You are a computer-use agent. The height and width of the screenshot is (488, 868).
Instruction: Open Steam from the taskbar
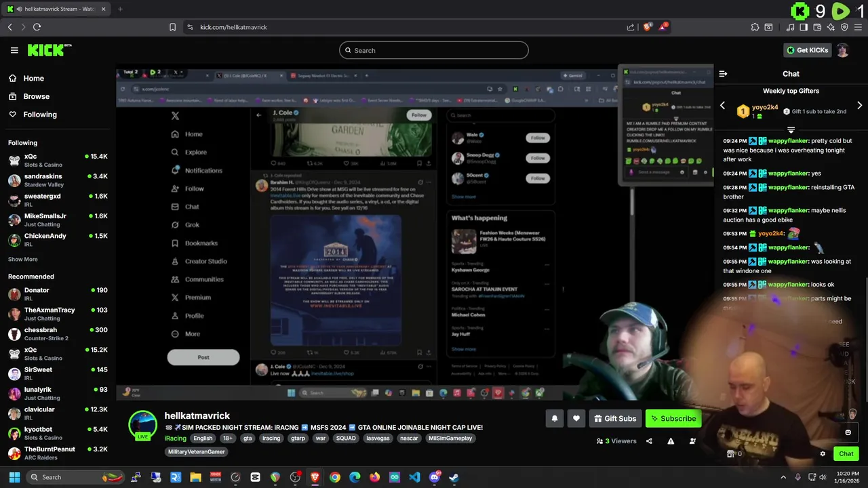pyautogui.click(x=454, y=477)
